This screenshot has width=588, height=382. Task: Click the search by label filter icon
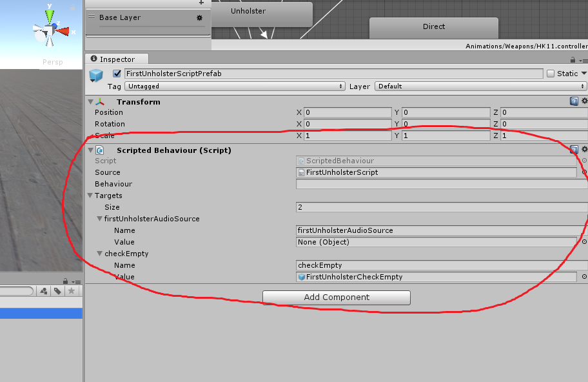point(57,291)
